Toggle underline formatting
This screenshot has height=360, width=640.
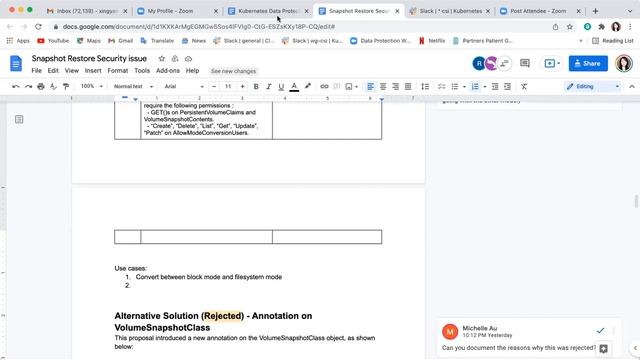(281, 87)
